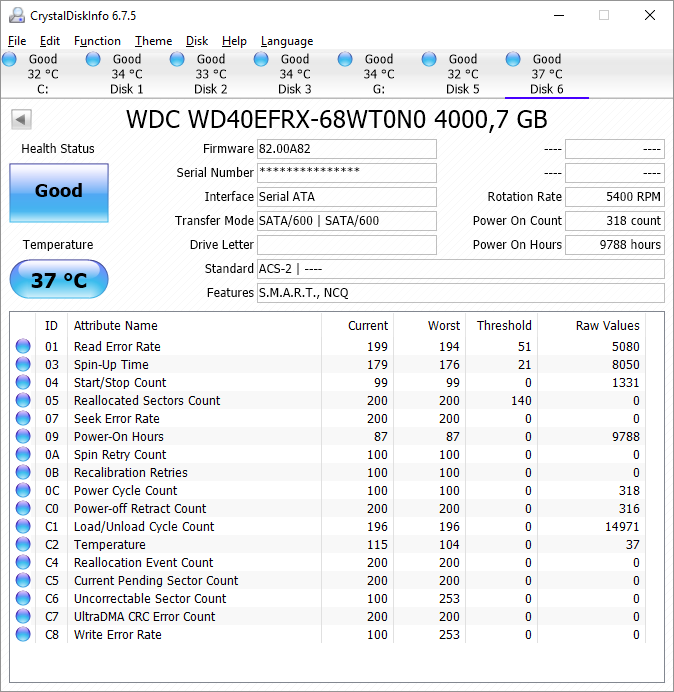Open the Help menu
The image size is (674, 692).
coord(234,41)
